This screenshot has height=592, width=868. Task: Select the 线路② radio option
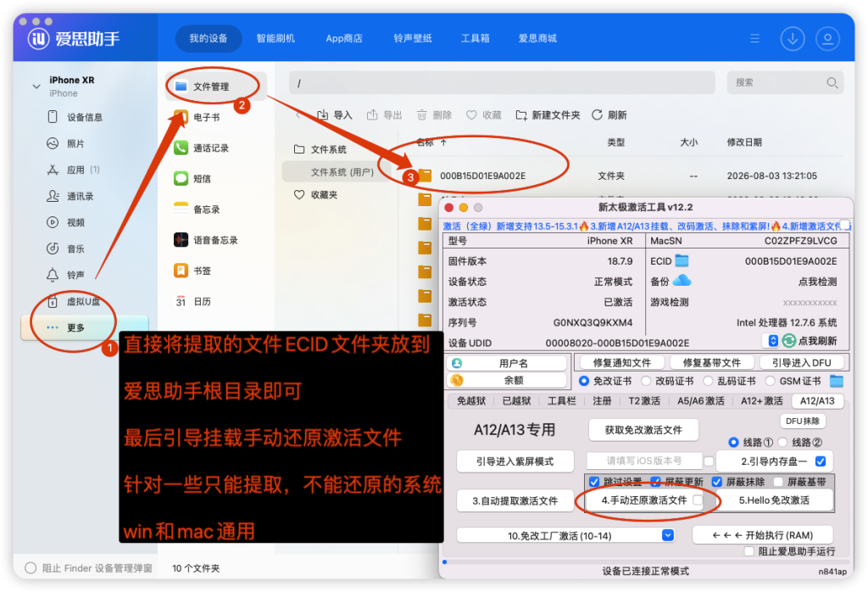coord(782,442)
